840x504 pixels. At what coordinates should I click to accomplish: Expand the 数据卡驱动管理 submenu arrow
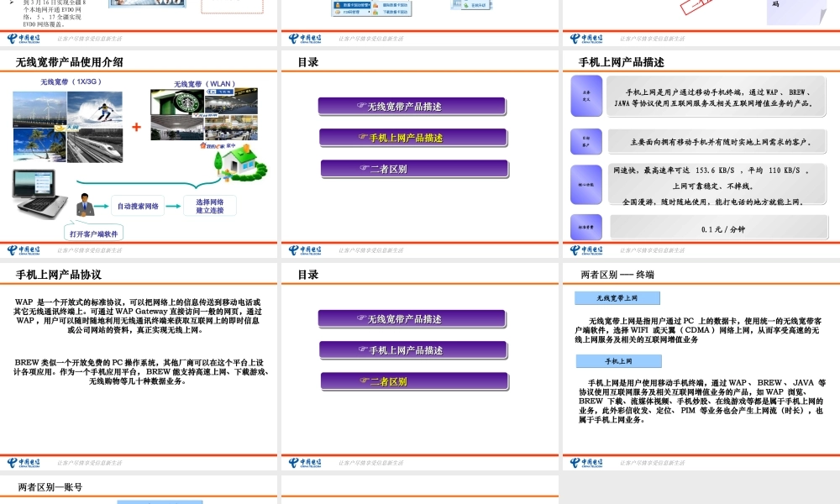point(370,4)
